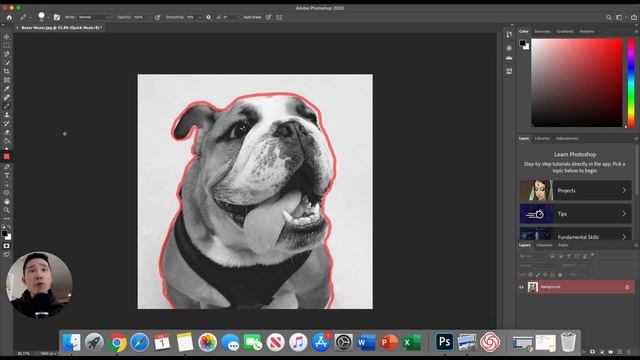Switch to the Paths tab

(563, 245)
